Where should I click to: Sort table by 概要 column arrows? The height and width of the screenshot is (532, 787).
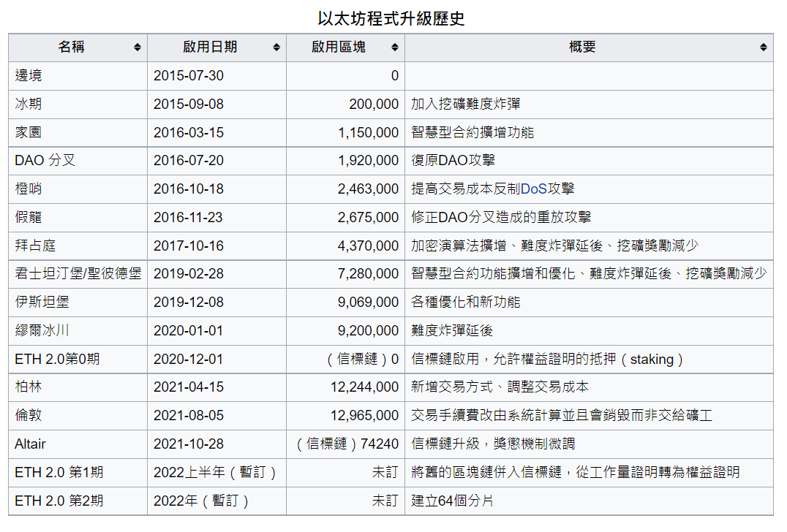tap(763, 47)
